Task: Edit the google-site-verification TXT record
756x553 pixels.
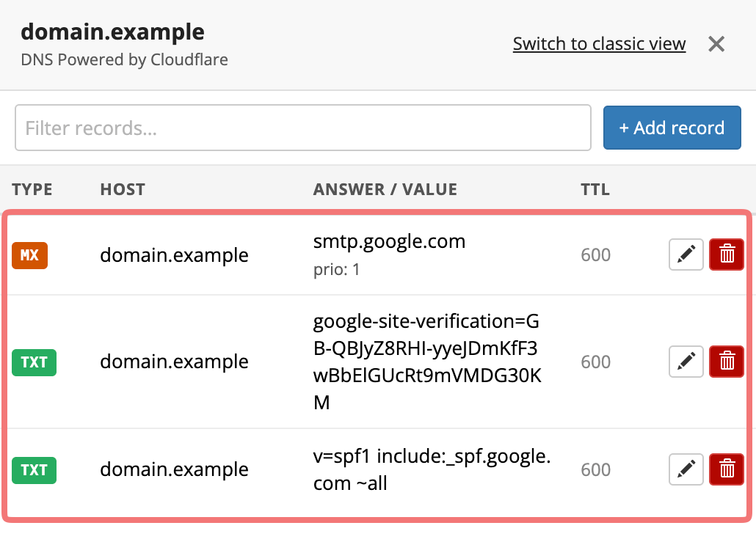Action: [x=686, y=362]
